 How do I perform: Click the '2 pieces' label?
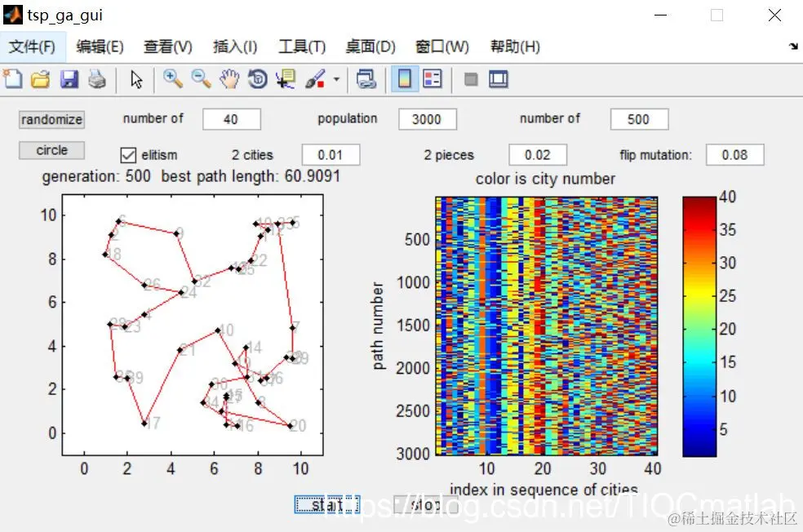449,155
